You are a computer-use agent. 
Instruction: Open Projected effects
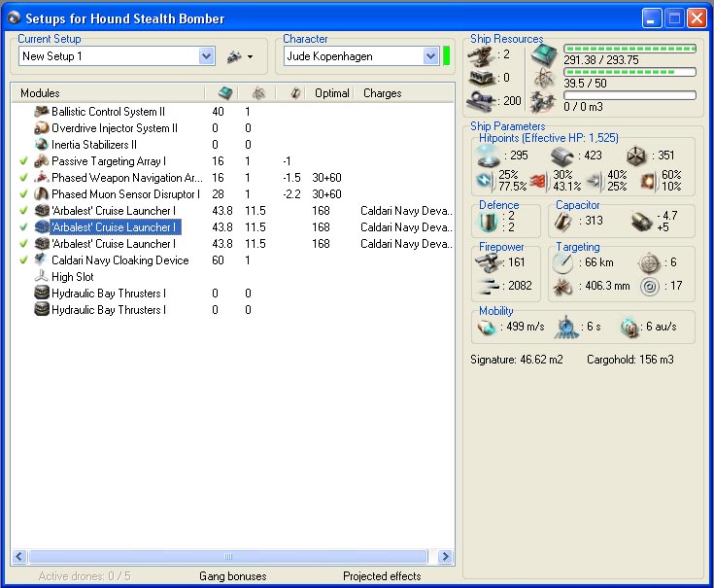pyautogui.click(x=382, y=576)
